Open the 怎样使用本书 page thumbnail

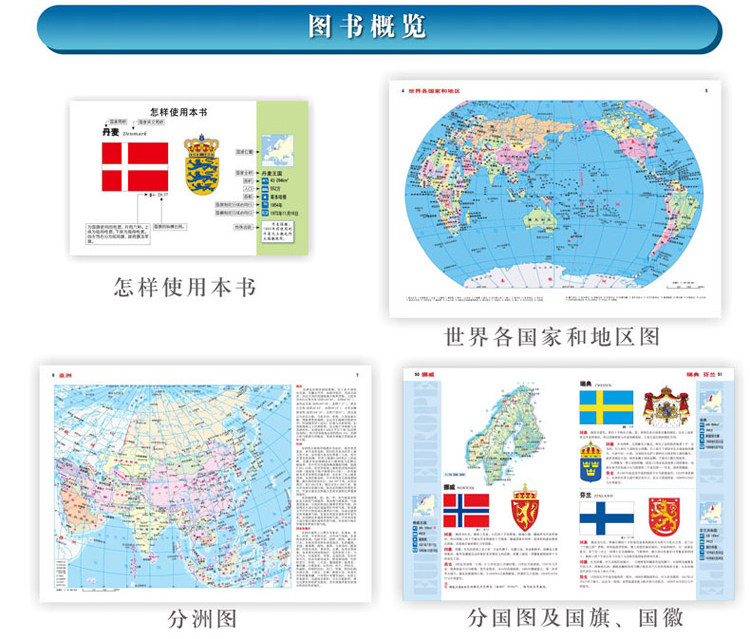[189, 177]
